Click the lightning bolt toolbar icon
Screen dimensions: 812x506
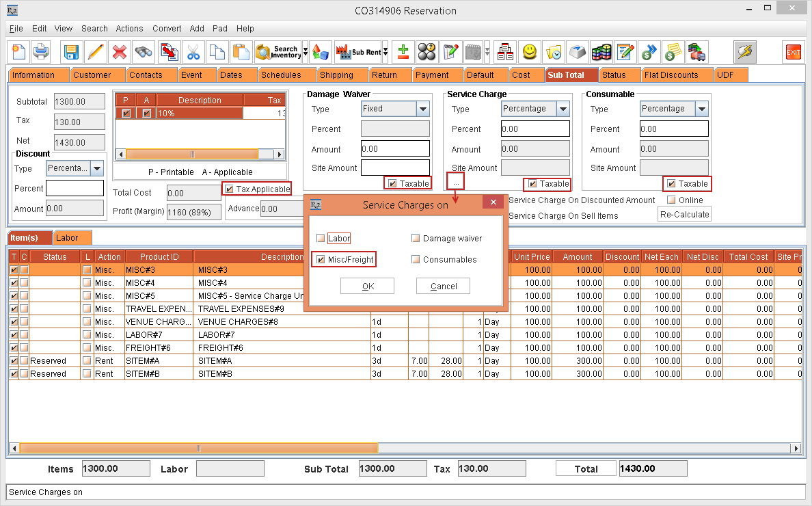point(744,52)
